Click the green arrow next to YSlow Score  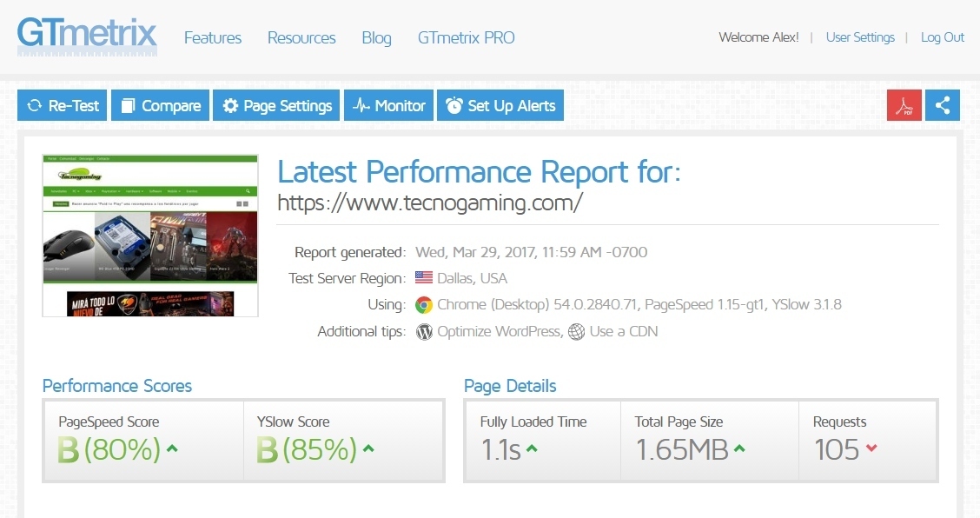coord(368,449)
